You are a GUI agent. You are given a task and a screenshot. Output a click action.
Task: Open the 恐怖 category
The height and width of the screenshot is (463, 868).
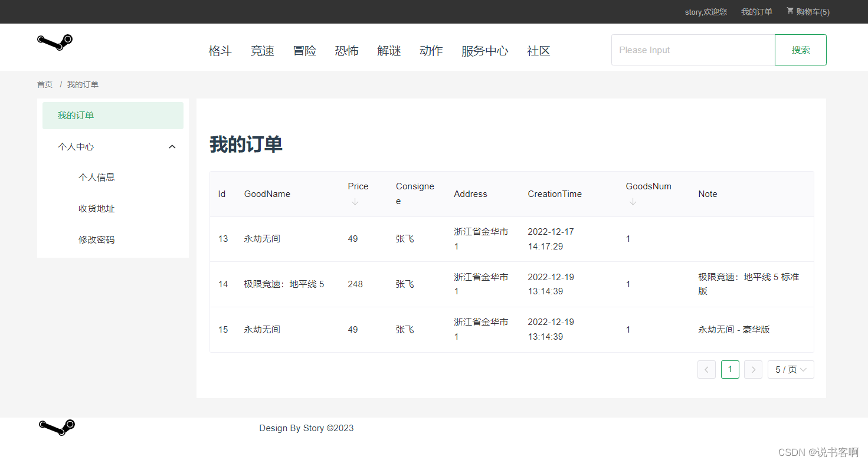tap(347, 51)
